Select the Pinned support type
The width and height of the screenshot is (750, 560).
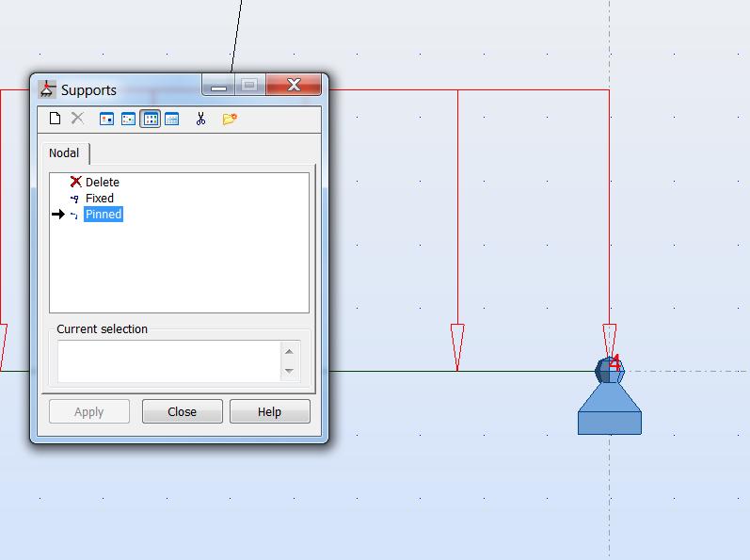click(104, 215)
